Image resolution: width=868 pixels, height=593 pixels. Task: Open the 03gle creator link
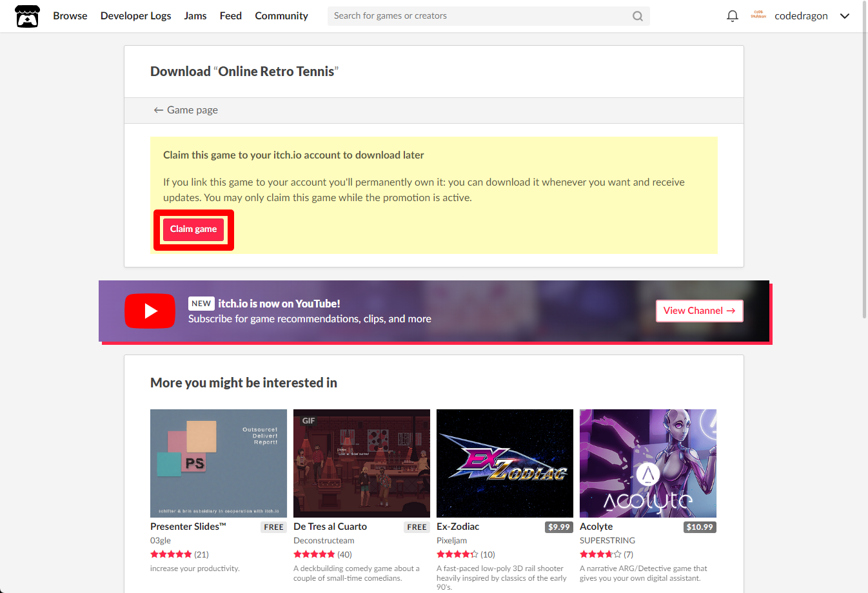pos(161,541)
